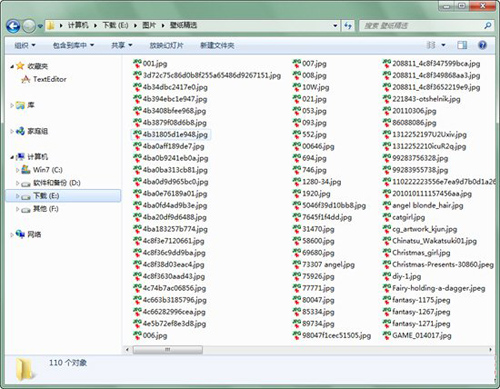Click the Forward navigation arrow button

(29, 26)
